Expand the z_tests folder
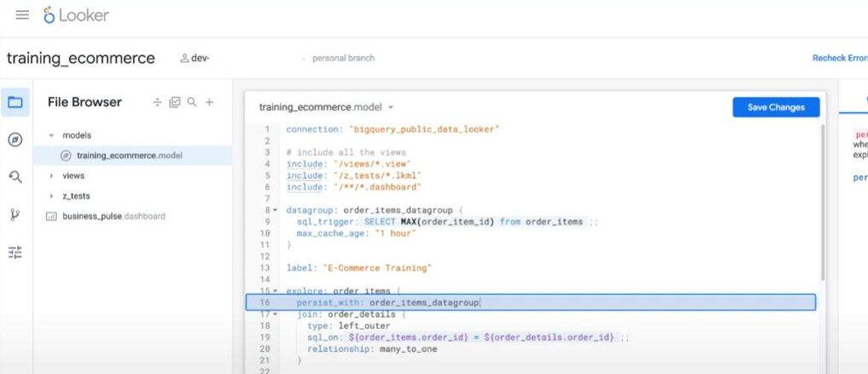 (x=51, y=196)
